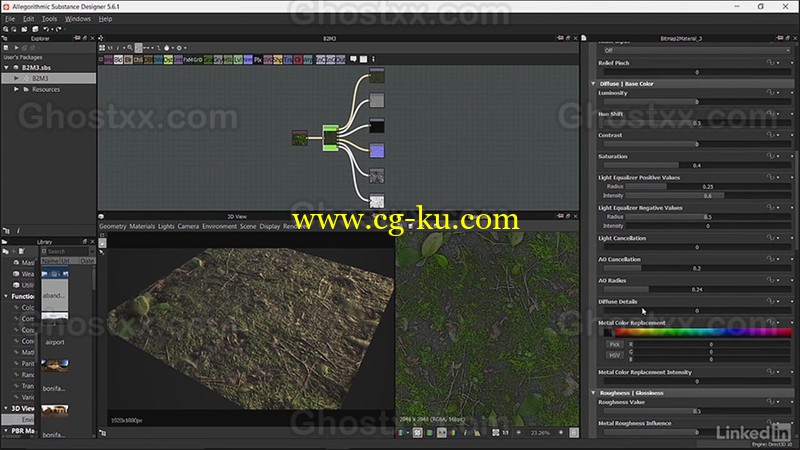Open the Help menu
Viewport: 800px width, 450px height.
[106, 19]
